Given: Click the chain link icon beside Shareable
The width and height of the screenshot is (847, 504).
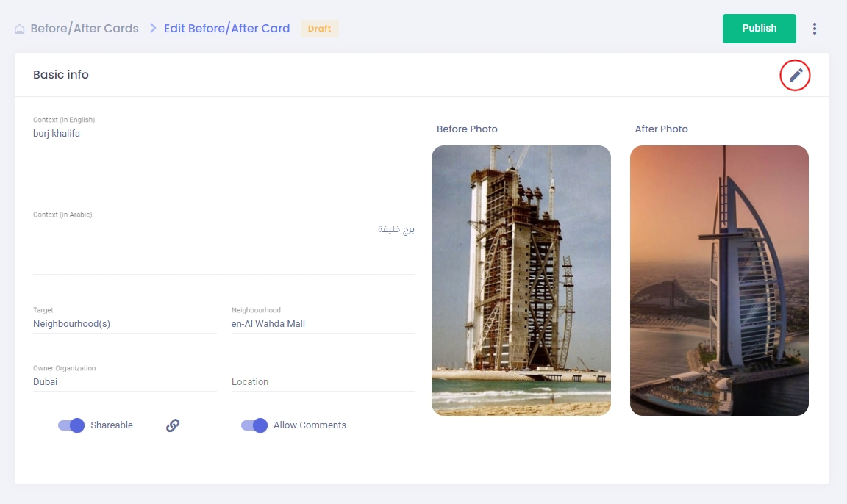Looking at the screenshot, I should point(173,425).
